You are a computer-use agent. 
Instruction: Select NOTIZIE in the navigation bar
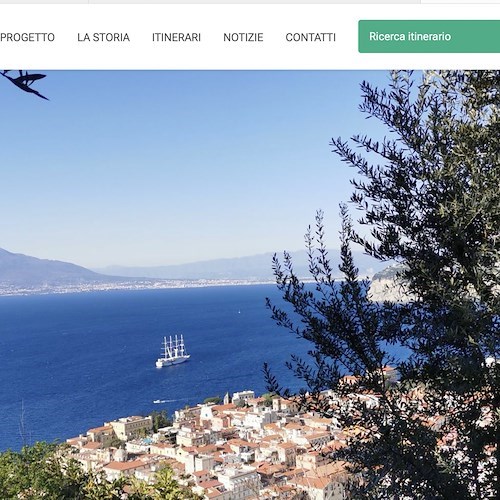[243, 37]
